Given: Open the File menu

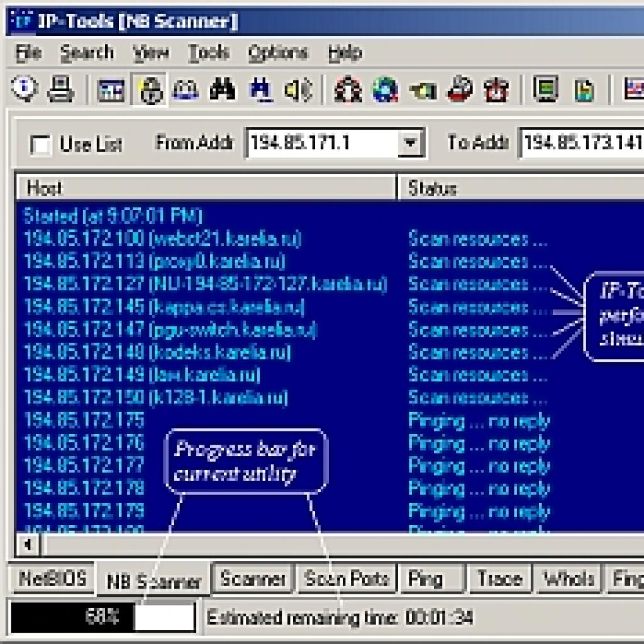Looking at the screenshot, I should coord(29,53).
